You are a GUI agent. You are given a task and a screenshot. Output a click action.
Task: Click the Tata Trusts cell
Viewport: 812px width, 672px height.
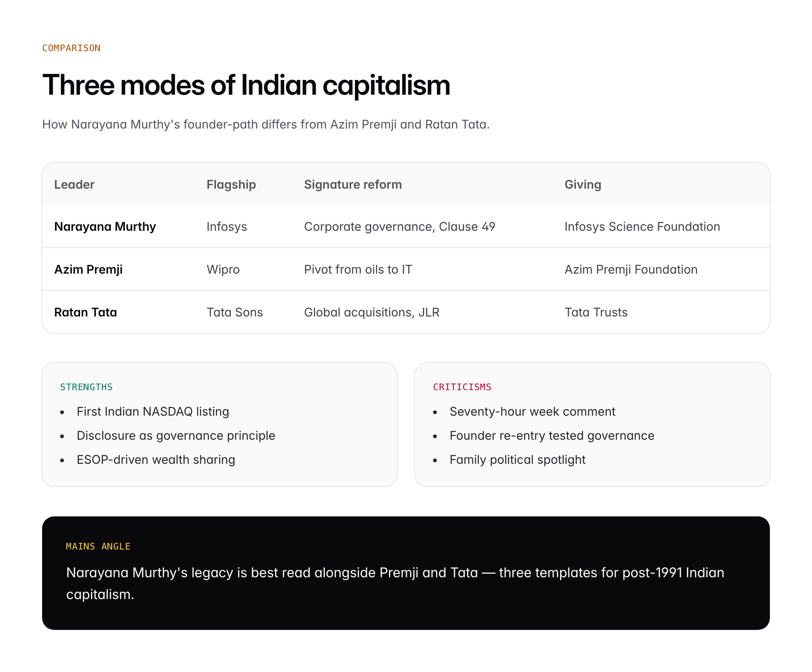click(596, 312)
